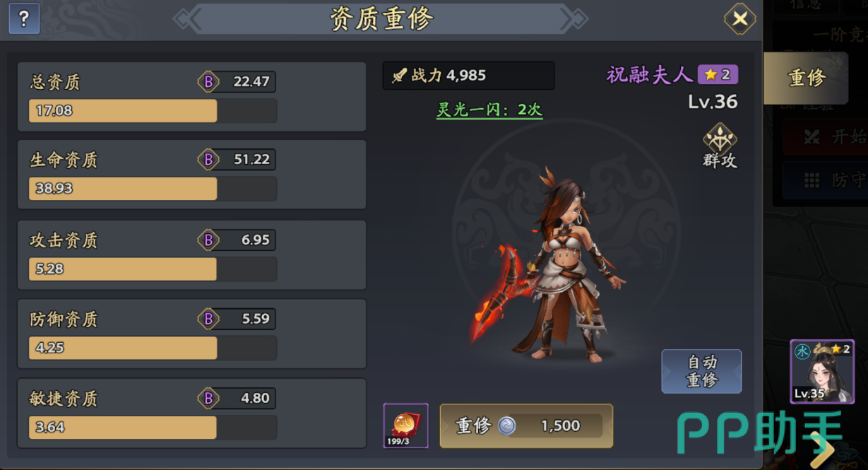Click the two-star rank badge by 祝融夫人

[x=718, y=74]
